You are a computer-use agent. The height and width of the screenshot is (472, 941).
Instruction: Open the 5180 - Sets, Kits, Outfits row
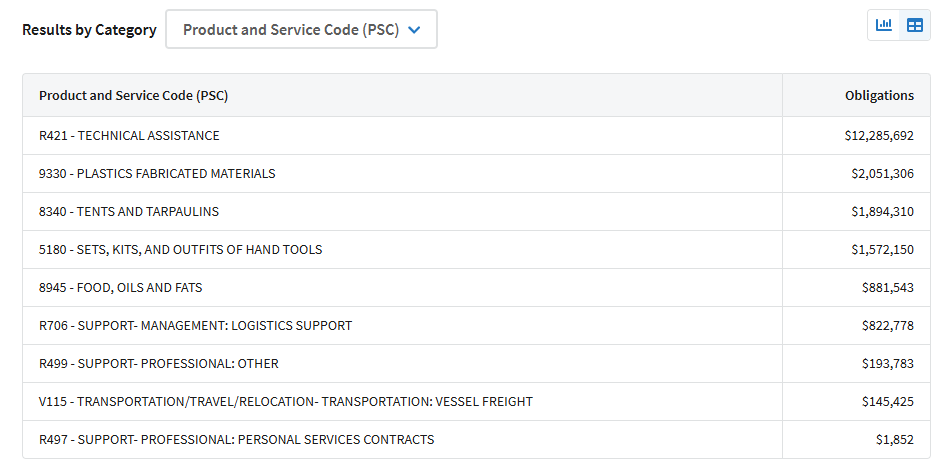click(x=477, y=249)
